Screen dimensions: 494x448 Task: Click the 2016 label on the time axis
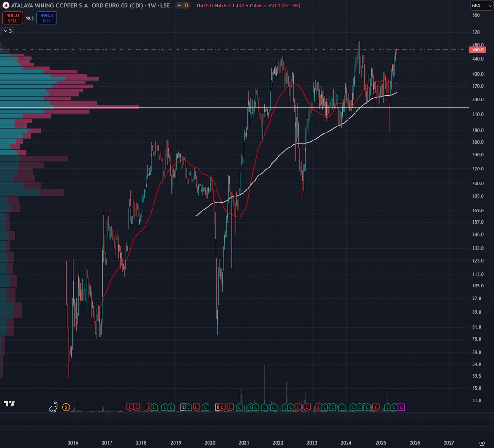tap(73, 443)
